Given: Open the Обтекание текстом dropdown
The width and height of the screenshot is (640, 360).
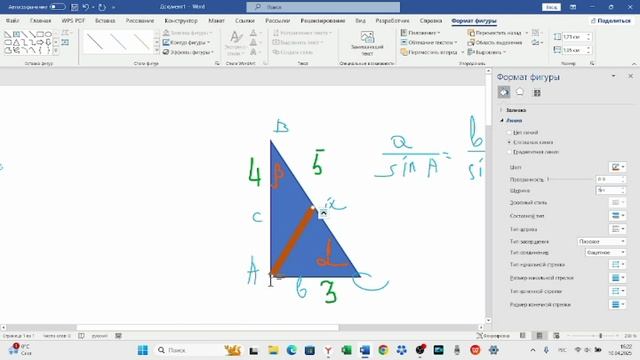Looking at the screenshot, I should [x=429, y=42].
